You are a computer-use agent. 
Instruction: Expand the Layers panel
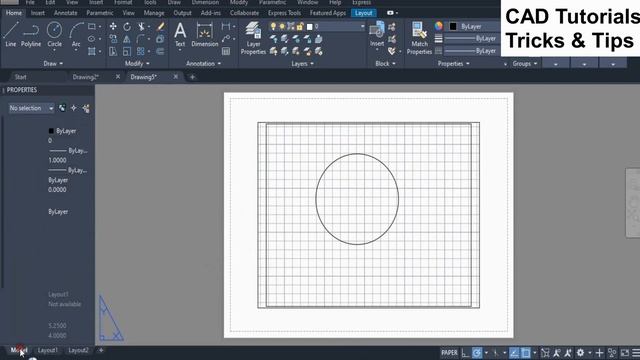(302, 64)
